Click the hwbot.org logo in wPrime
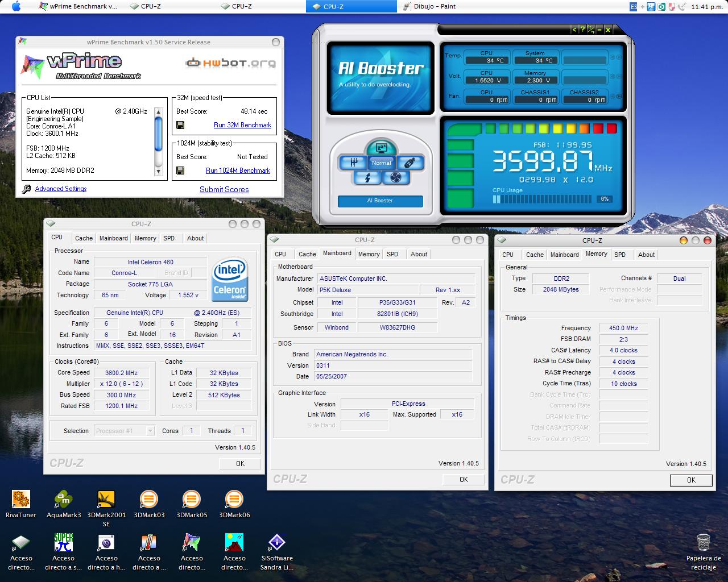728x582 pixels. 231,63
